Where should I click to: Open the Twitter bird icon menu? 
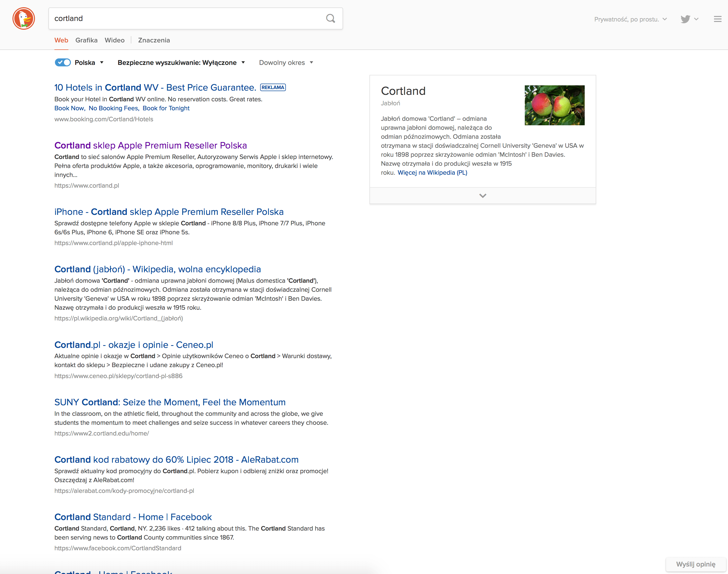tap(689, 19)
